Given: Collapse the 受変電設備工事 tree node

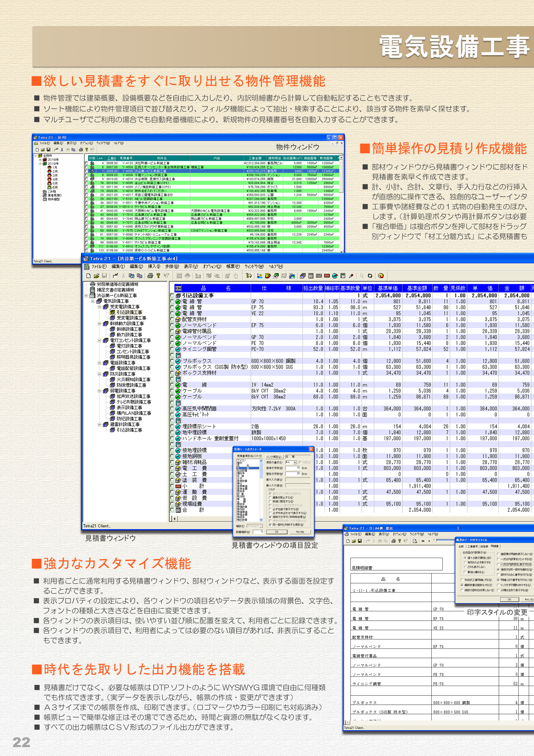Looking at the screenshot, I should pyautogui.click(x=99, y=307).
